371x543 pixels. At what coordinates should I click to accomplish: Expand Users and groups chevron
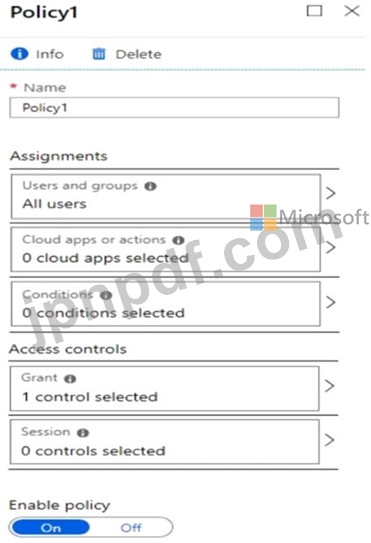click(x=331, y=193)
